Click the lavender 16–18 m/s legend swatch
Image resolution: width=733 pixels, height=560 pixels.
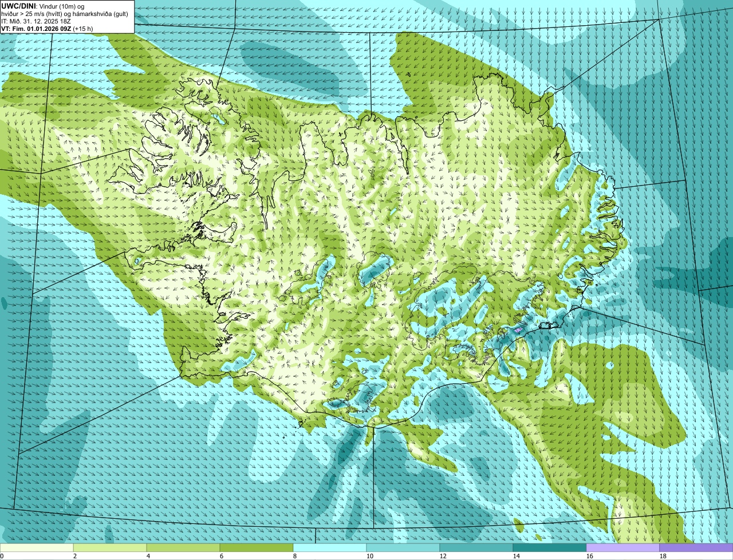pos(623,547)
